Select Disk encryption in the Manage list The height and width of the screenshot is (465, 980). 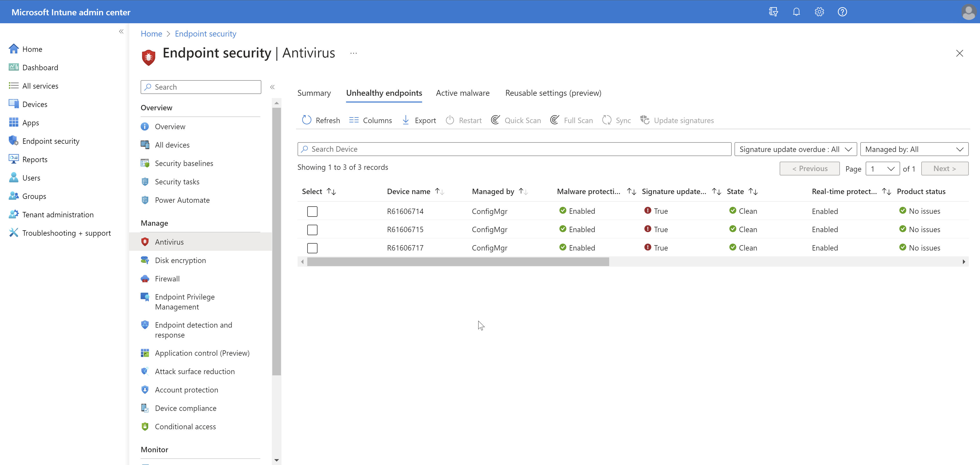[180, 260]
